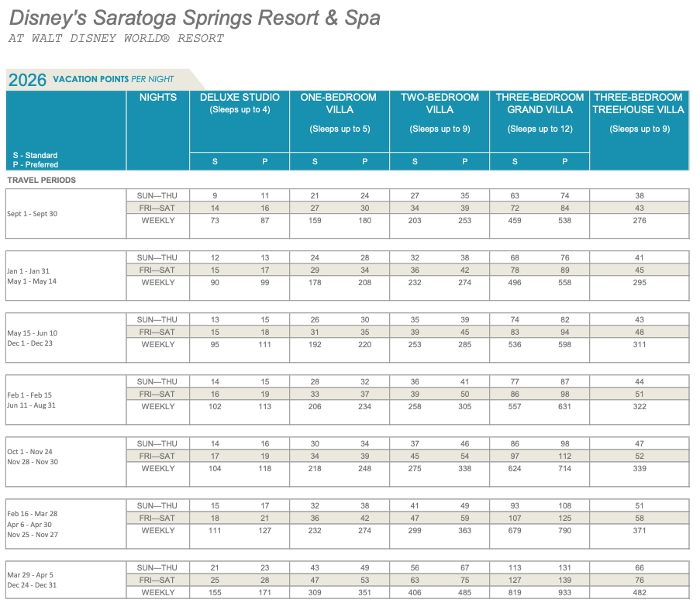Click the "(Sleeps up to 12)" note
Viewport: 700px width, 610px height.
[x=540, y=129]
